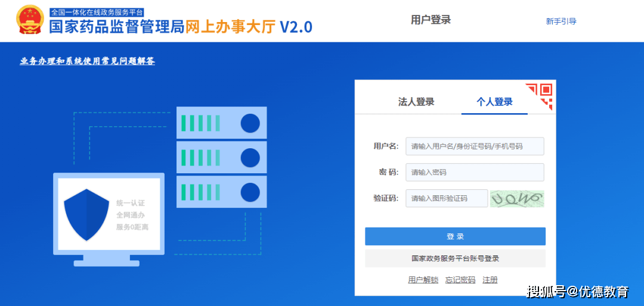The height and width of the screenshot is (306, 644).
Task: Click the 全国一体化在线政务服务平台 banner label
Action: tap(97, 13)
